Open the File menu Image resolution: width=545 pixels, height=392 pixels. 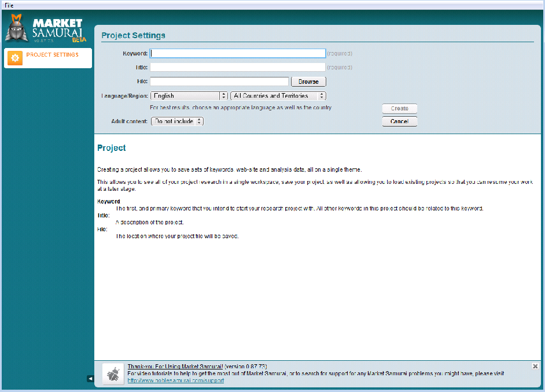[x=9, y=5]
